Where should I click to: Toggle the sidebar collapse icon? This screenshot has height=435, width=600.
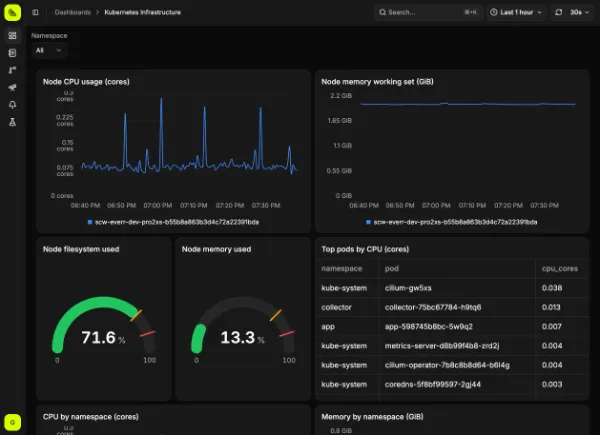[x=35, y=12]
